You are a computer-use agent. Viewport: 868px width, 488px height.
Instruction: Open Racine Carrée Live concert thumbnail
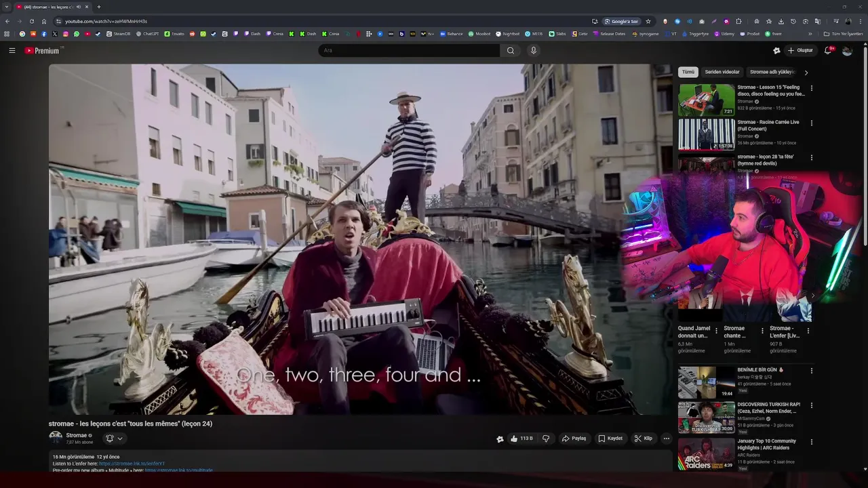click(x=707, y=134)
